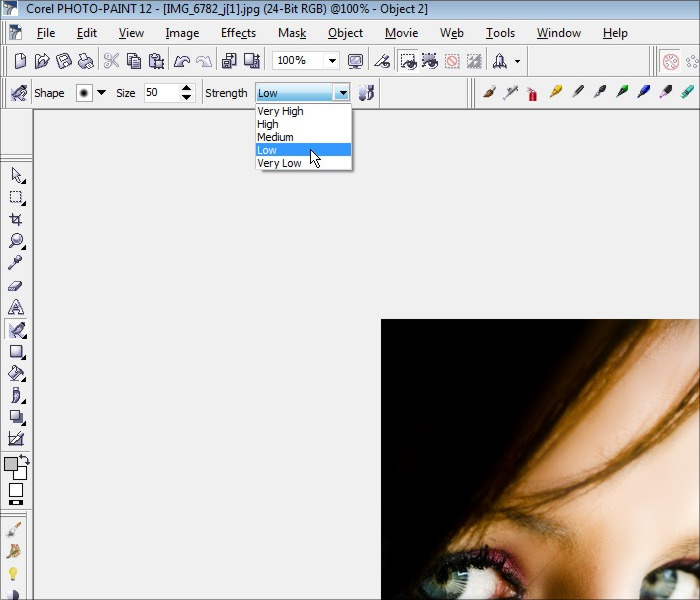The width and height of the screenshot is (700, 600).
Task: Select the Zoom magnifier tool
Action: [x=16, y=241]
